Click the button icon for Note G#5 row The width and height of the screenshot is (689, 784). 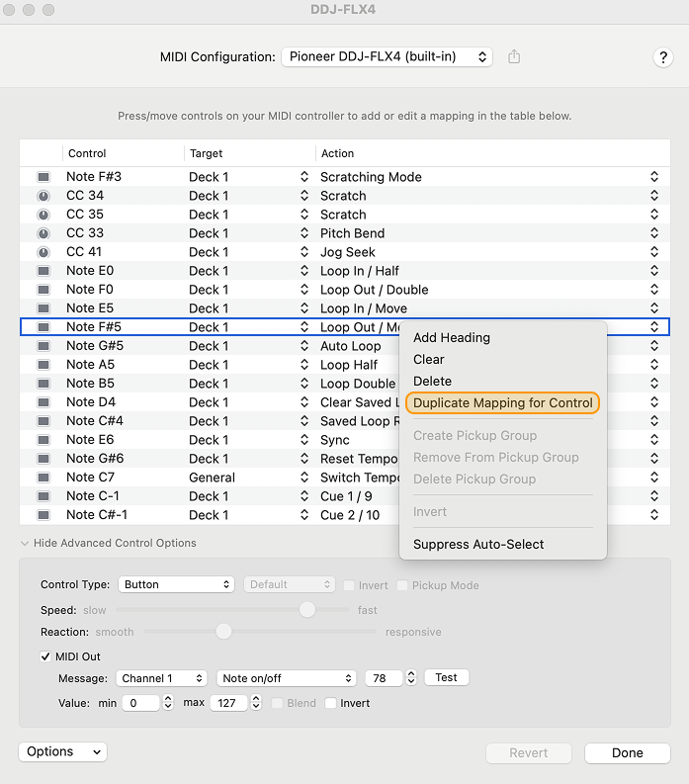coord(43,346)
